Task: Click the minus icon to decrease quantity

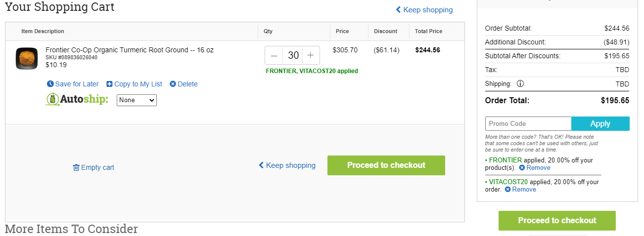Action: coord(274,55)
